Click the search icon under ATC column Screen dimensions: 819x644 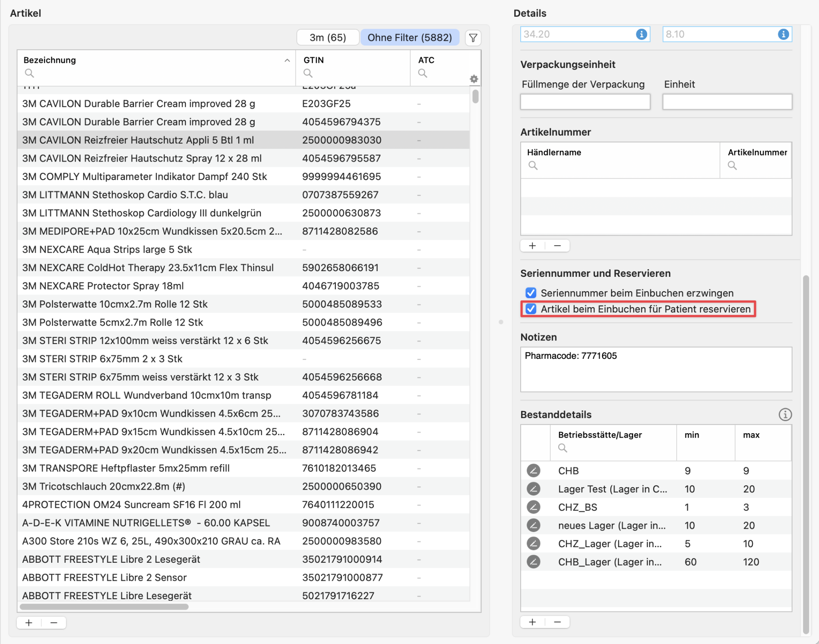coord(423,73)
